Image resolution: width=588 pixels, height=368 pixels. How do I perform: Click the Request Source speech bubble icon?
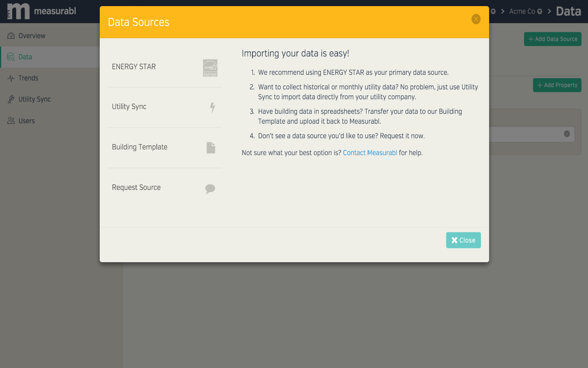[210, 188]
